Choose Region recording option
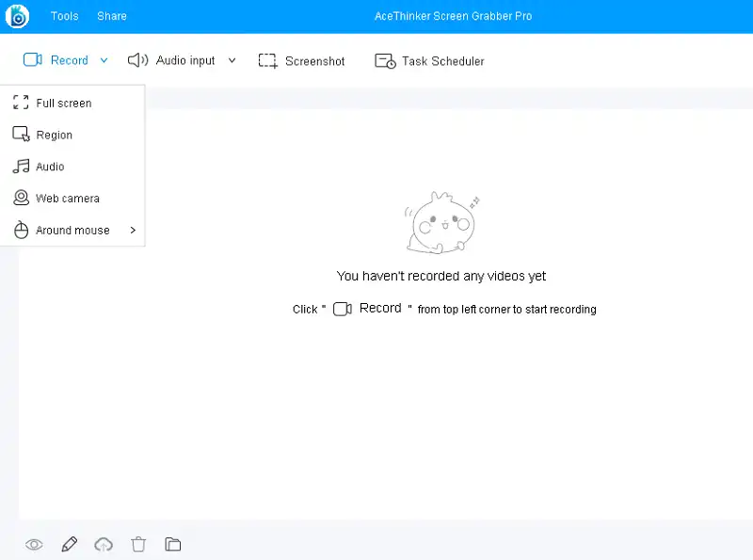Viewport: 753px width, 560px height. click(x=54, y=136)
